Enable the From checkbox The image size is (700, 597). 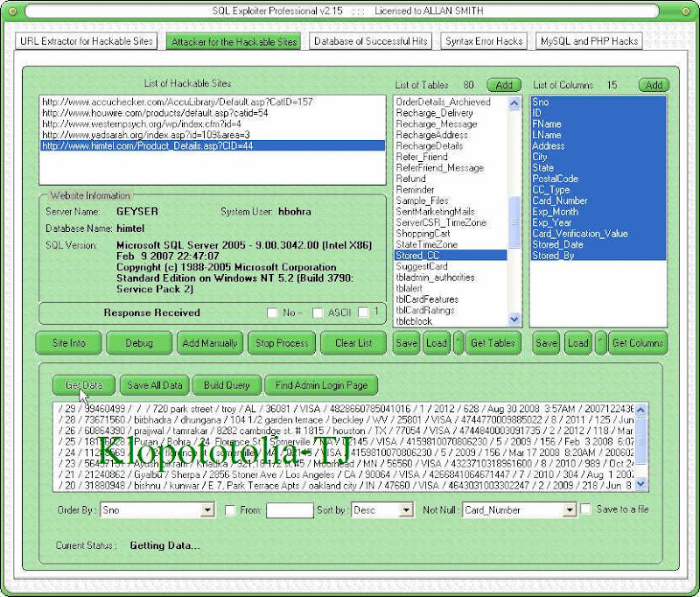click(230, 510)
